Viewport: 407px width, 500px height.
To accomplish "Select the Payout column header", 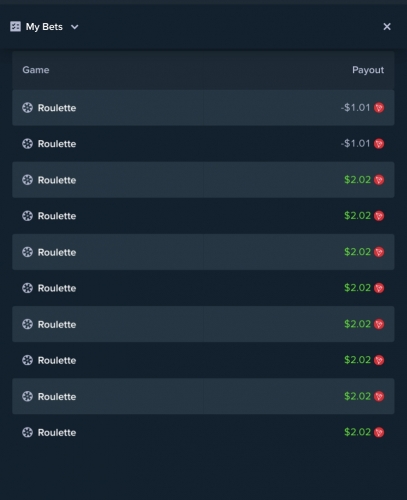I will pos(368,70).
